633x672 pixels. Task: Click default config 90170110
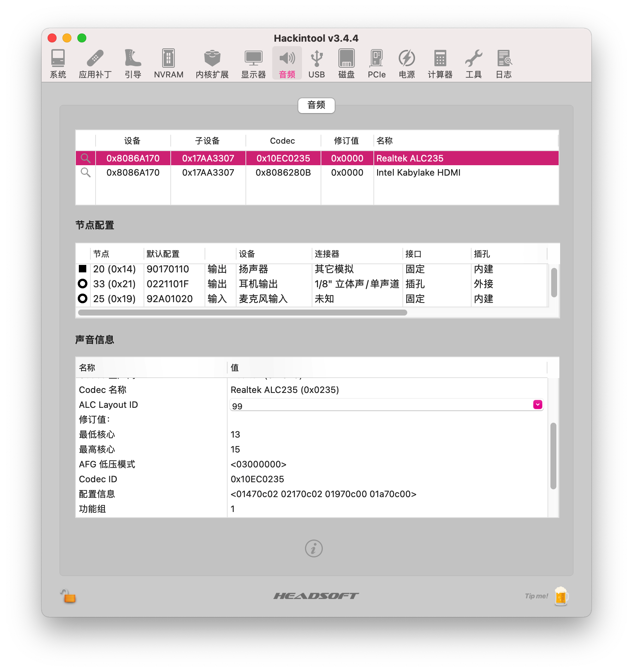pyautogui.click(x=168, y=269)
